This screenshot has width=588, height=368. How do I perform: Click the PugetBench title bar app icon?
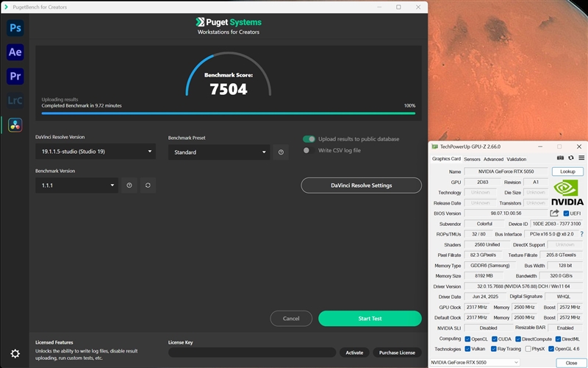click(x=6, y=7)
